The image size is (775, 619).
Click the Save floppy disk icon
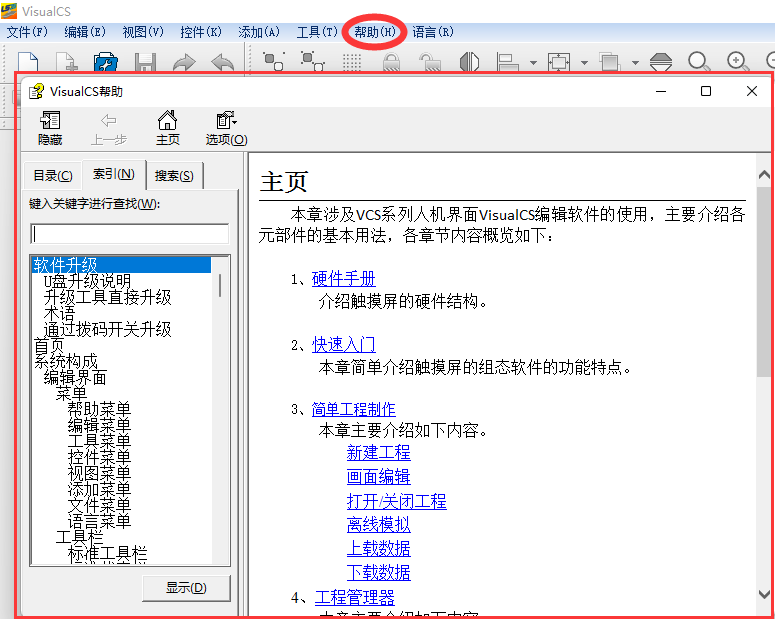click(x=145, y=61)
